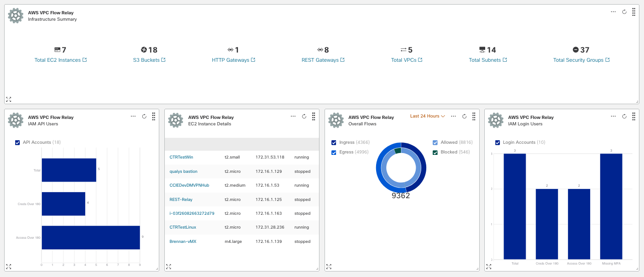Open the Last 24 Hours dropdown
The height and width of the screenshot is (277, 644).
click(427, 116)
